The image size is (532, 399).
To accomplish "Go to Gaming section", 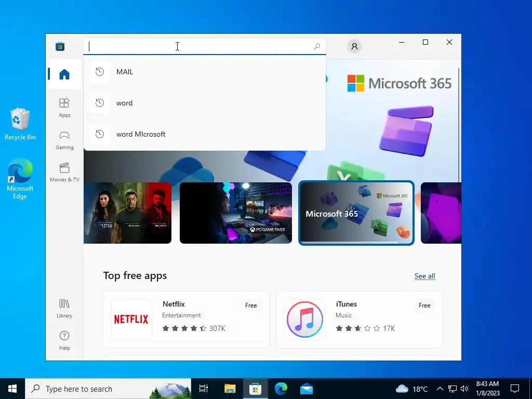I will point(64,140).
